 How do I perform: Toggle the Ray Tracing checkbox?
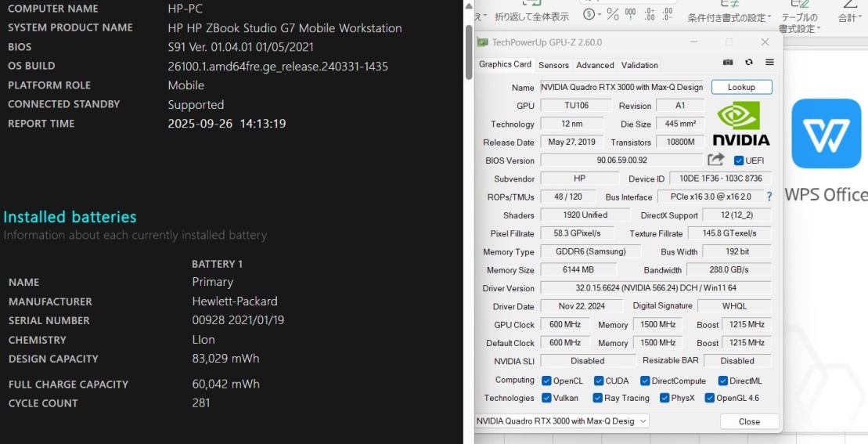pos(597,398)
